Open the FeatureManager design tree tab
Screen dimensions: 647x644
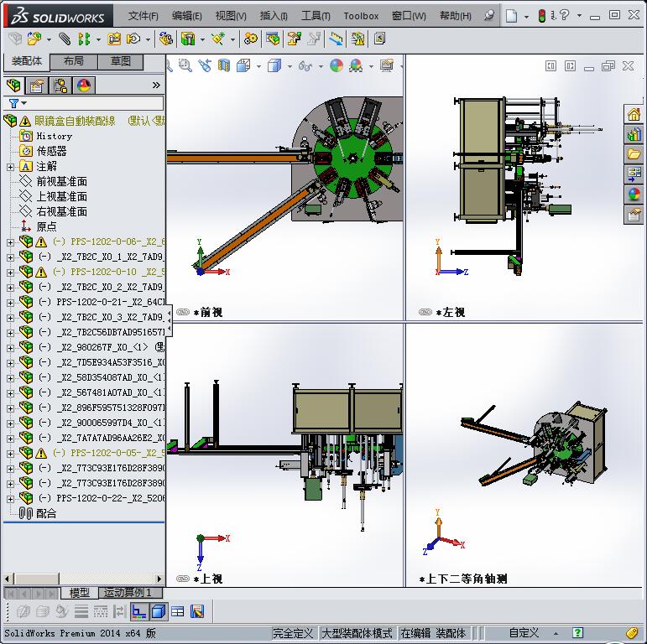(x=13, y=86)
